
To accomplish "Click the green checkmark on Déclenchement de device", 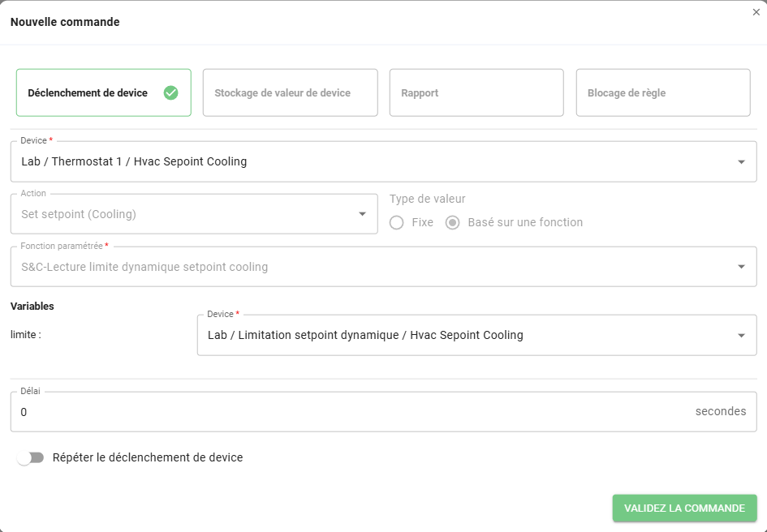I will pos(170,92).
